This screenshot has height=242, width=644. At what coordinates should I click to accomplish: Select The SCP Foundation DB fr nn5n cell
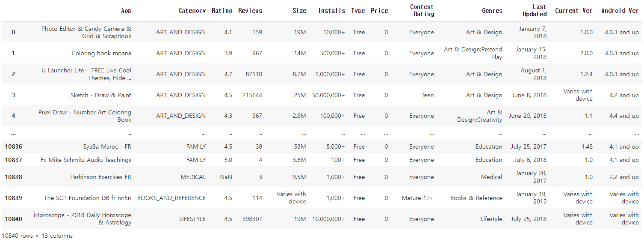(x=88, y=198)
